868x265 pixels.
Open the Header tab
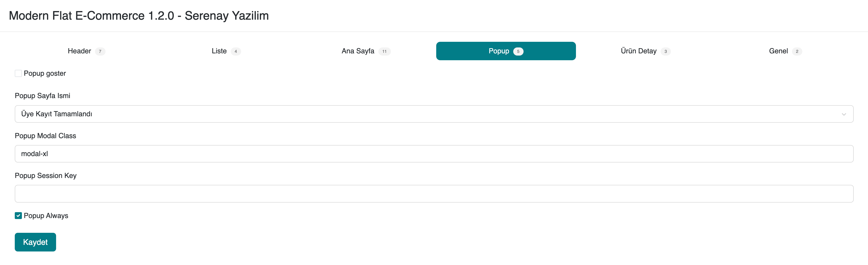[x=79, y=51]
